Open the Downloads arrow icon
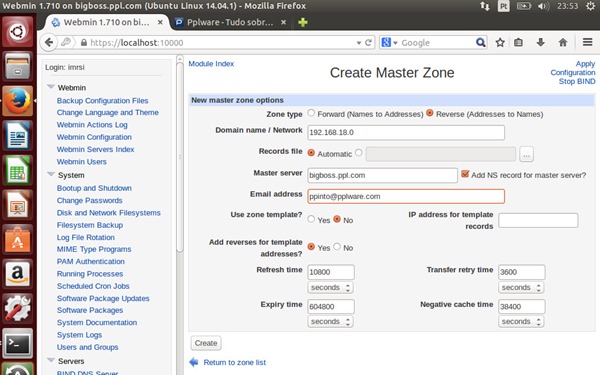The image size is (600, 375). 540,42
